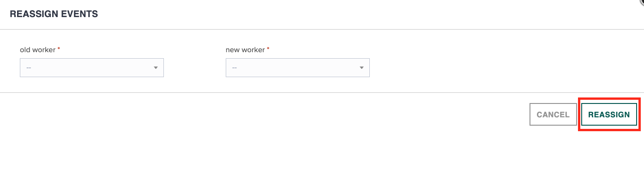The height and width of the screenshot is (176, 644).
Task: Close the dialog using corner round icon
Action: click(x=641, y=1)
